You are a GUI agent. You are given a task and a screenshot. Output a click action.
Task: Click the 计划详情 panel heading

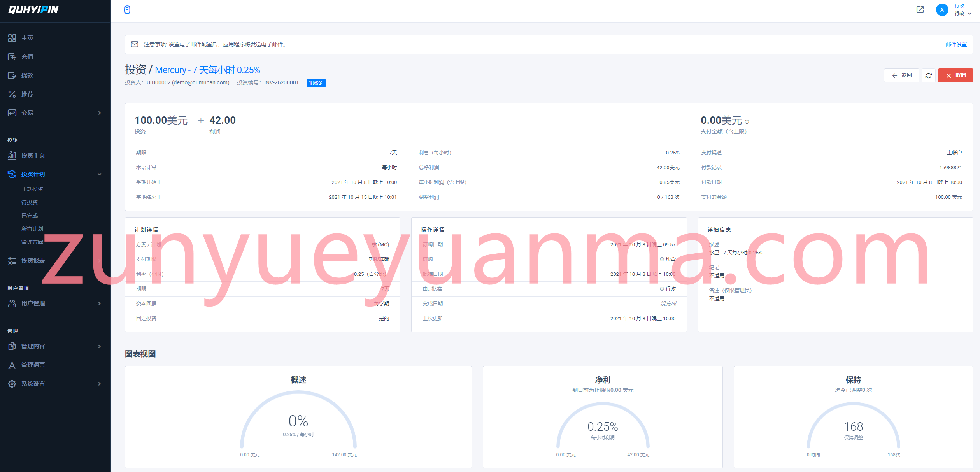click(x=146, y=230)
